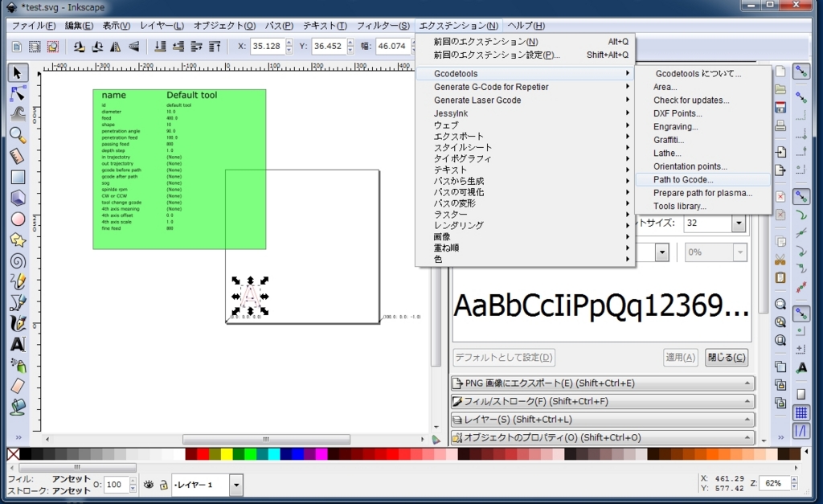
Task: Click the 適用(A) apply button
Action: click(x=680, y=358)
